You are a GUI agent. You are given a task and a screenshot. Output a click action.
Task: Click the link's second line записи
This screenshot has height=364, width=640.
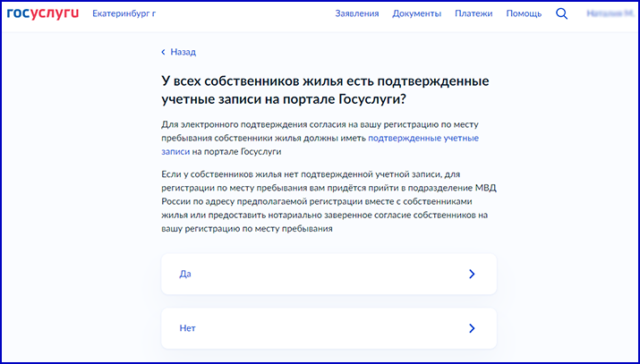(175, 152)
